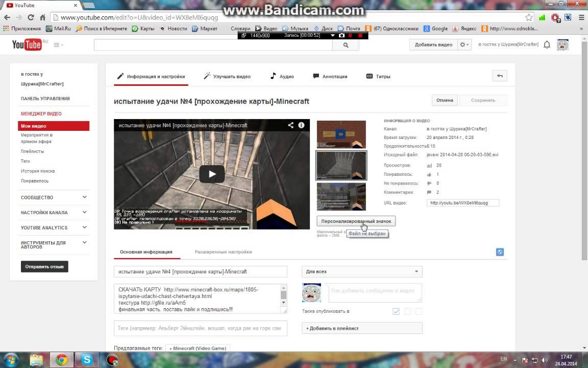The height and width of the screenshot is (368, 588).
Task: Click the volume icon in the system tray
Action: coord(545,360)
